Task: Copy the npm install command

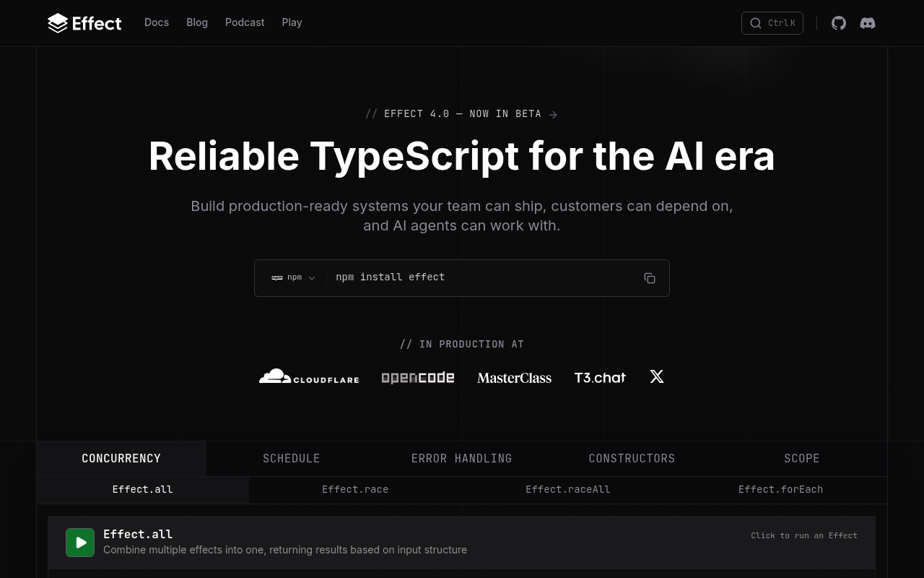Action: click(650, 278)
